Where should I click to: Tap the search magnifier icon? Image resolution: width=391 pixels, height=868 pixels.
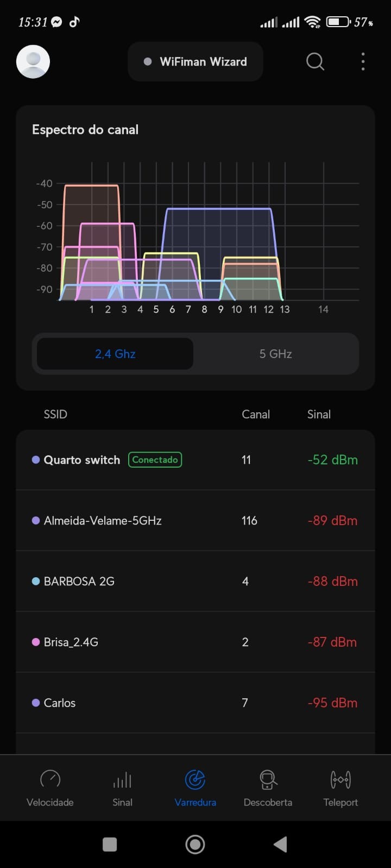315,62
